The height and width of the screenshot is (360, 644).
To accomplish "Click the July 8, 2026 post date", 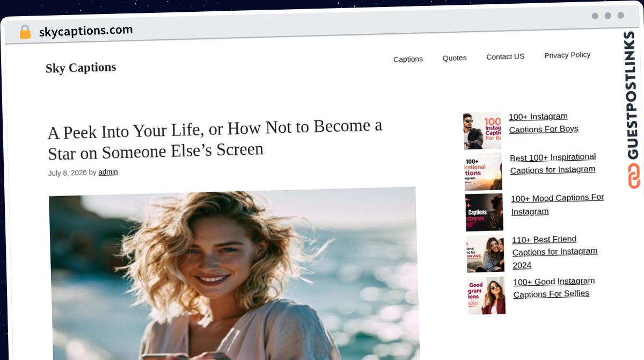I will [68, 173].
